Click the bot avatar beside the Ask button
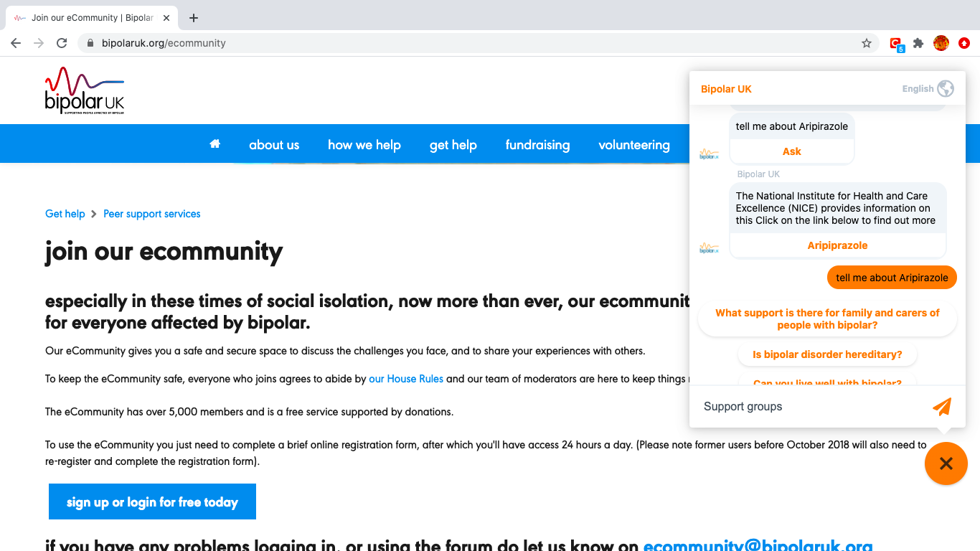This screenshot has width=980, height=551. pos(709,154)
